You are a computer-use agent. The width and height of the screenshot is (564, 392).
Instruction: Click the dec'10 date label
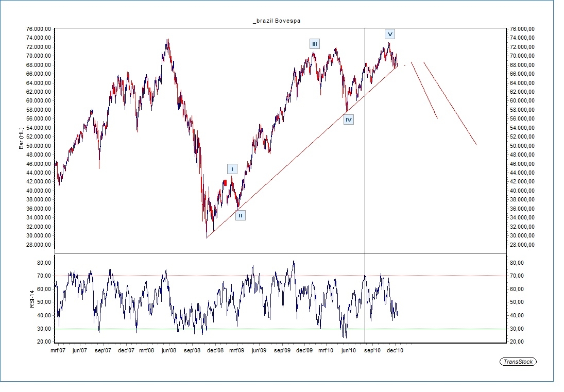click(x=395, y=350)
